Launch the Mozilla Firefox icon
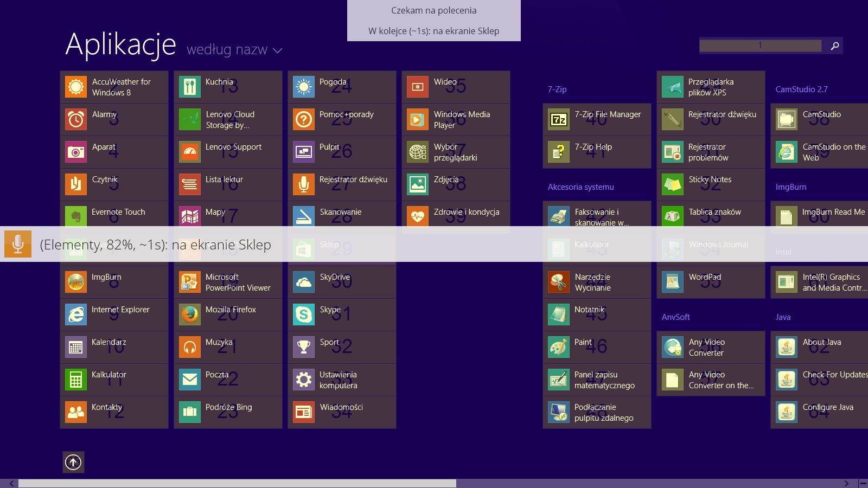Image resolution: width=868 pixels, height=488 pixels. (190, 314)
